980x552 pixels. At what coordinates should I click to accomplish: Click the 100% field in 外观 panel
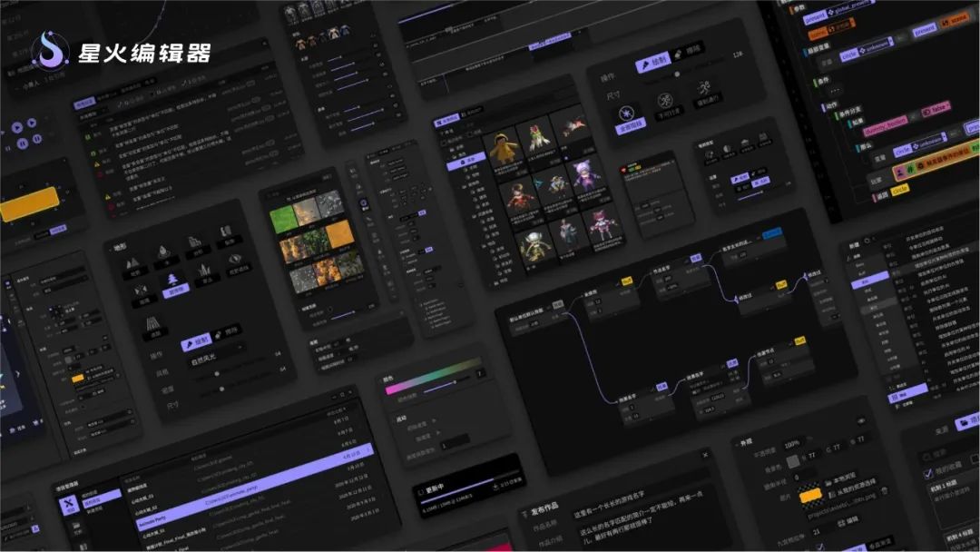(x=792, y=444)
